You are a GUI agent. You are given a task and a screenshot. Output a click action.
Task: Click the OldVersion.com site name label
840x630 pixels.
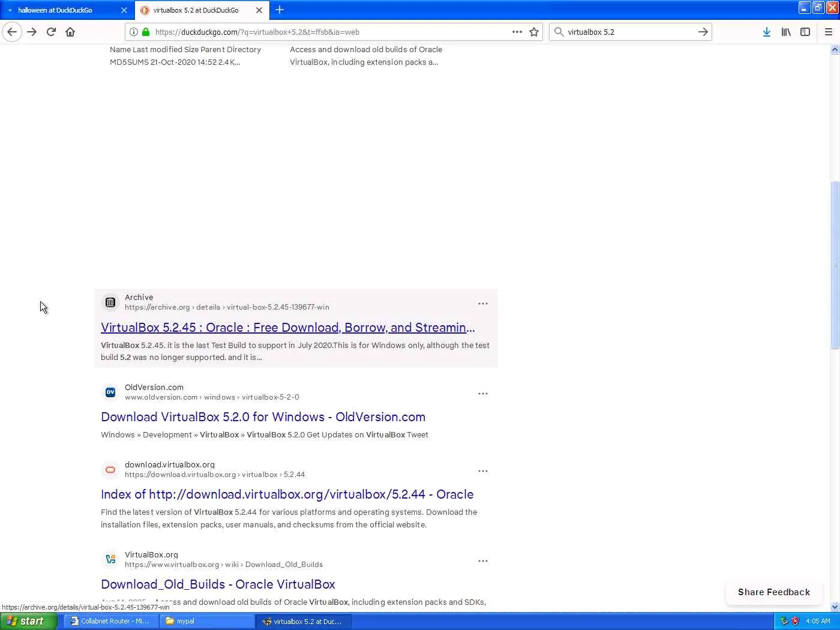click(154, 388)
